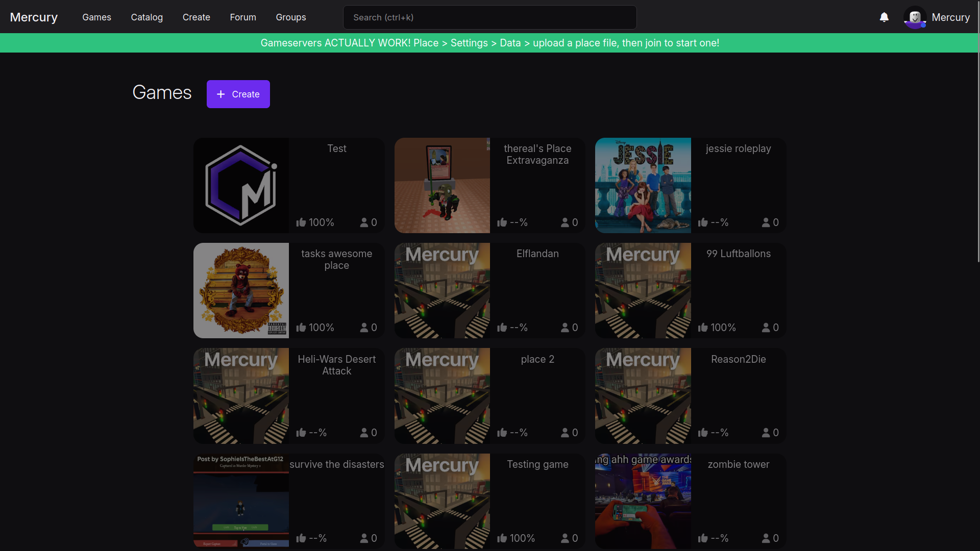Viewport: 980px width, 551px height.
Task: Click player count icon on jessie roleplay card
Action: pos(766,222)
